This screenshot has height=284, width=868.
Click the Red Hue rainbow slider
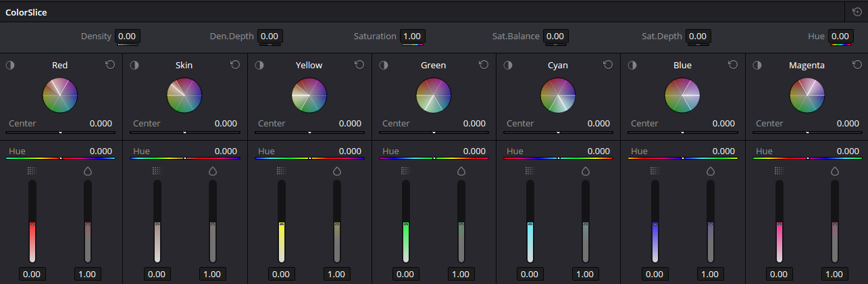coord(61,158)
